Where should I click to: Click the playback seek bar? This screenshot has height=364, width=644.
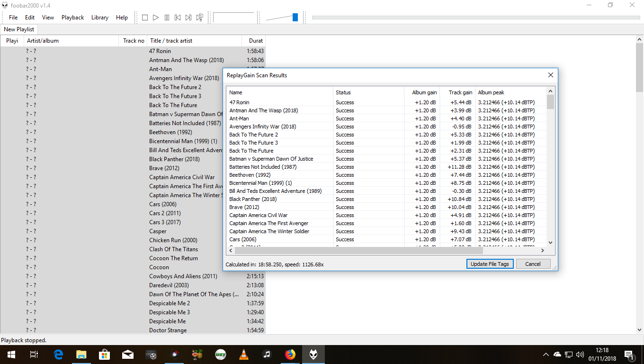[476, 18]
